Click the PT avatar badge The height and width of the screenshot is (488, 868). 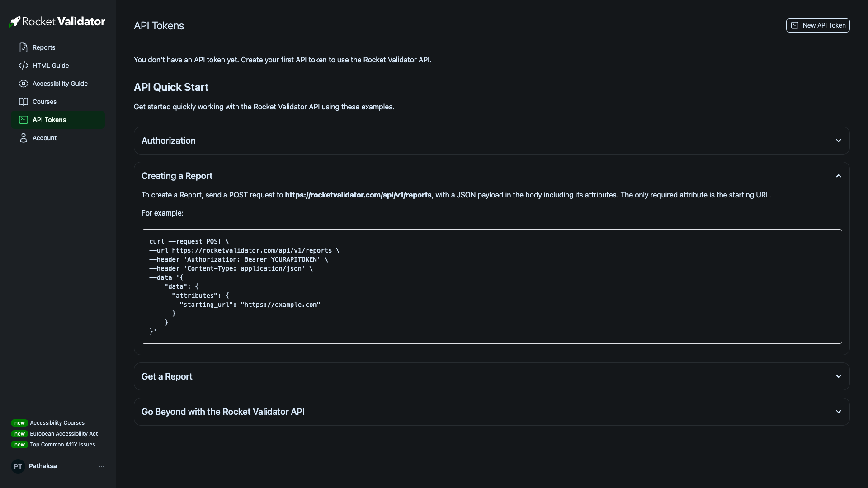pos(18,466)
